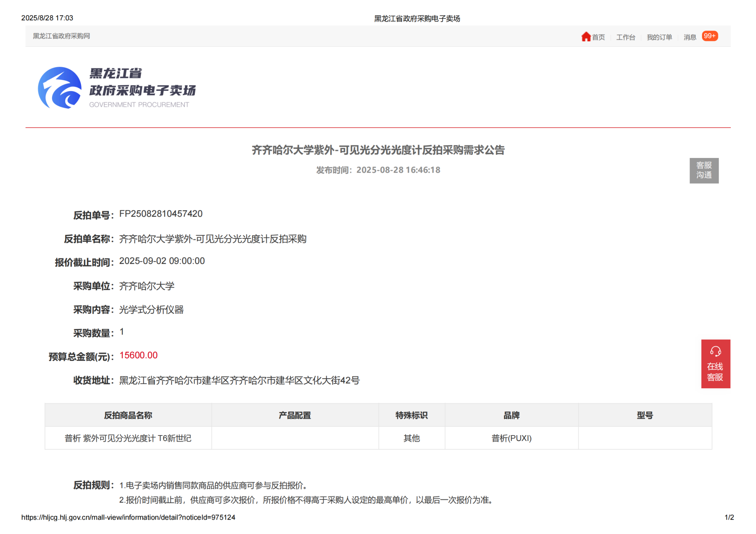Click the gray 客服沟通 button
The height and width of the screenshot is (534, 756).
click(704, 170)
